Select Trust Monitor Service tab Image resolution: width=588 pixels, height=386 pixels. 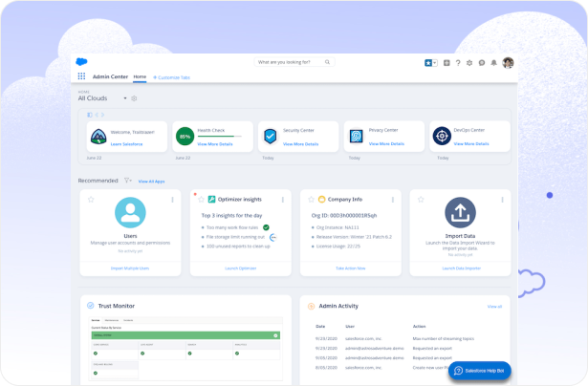pyautogui.click(x=96, y=320)
